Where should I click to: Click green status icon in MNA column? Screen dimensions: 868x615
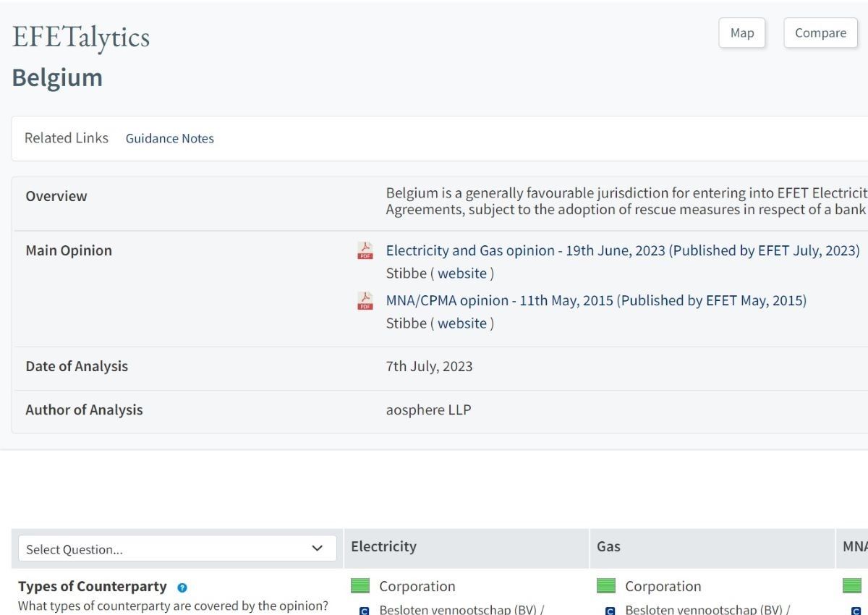852,586
